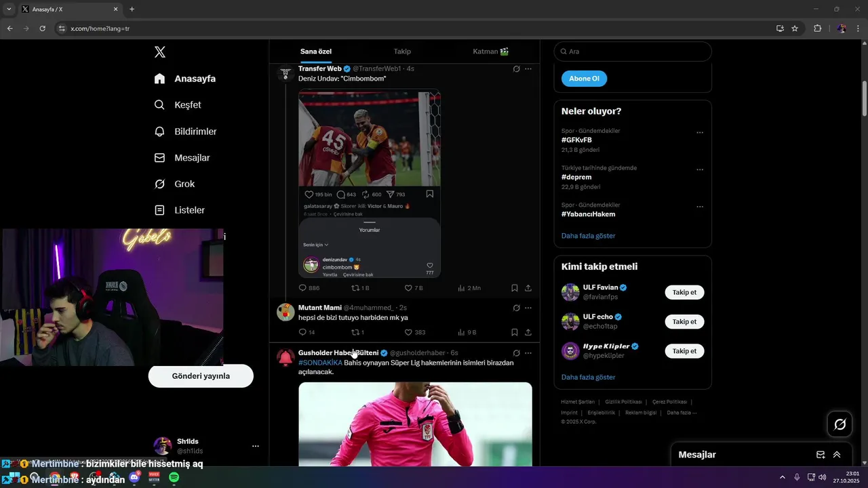The width and height of the screenshot is (868, 488).
Task: Switch to the Takip tab
Action: [402, 52]
